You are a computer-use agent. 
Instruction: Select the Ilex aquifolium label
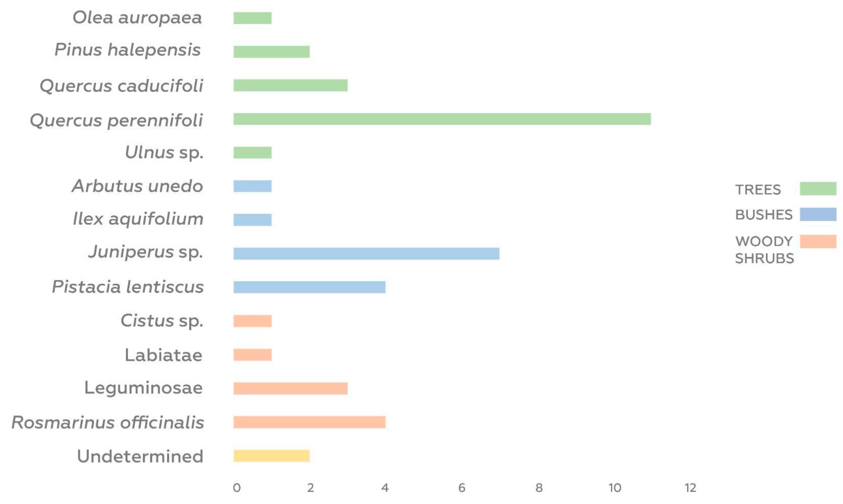[x=138, y=219]
